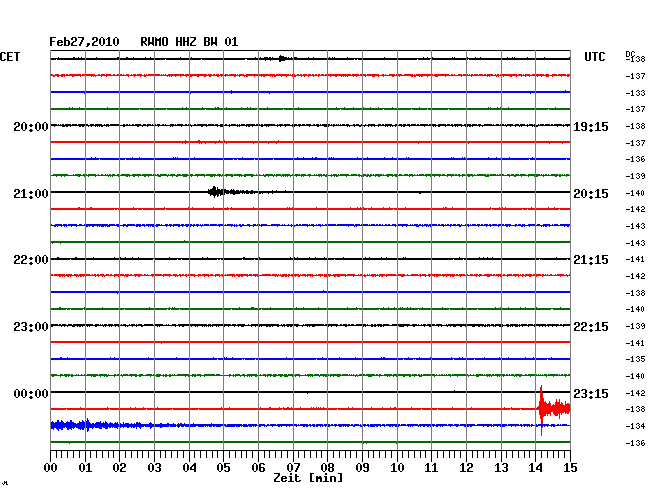Viewport: 650px width, 494px height.
Task: Select the station title RWMO HHZ BW 01
Action: coord(189,42)
